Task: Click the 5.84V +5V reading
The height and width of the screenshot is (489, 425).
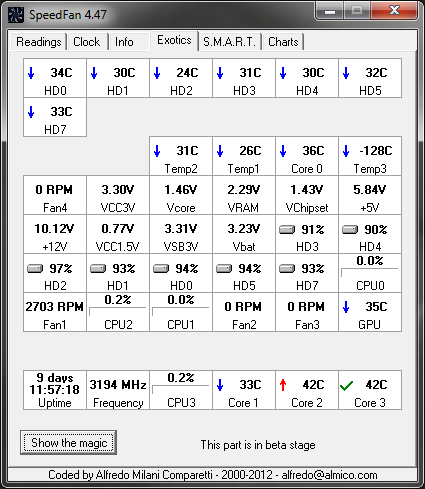Action: click(x=370, y=195)
